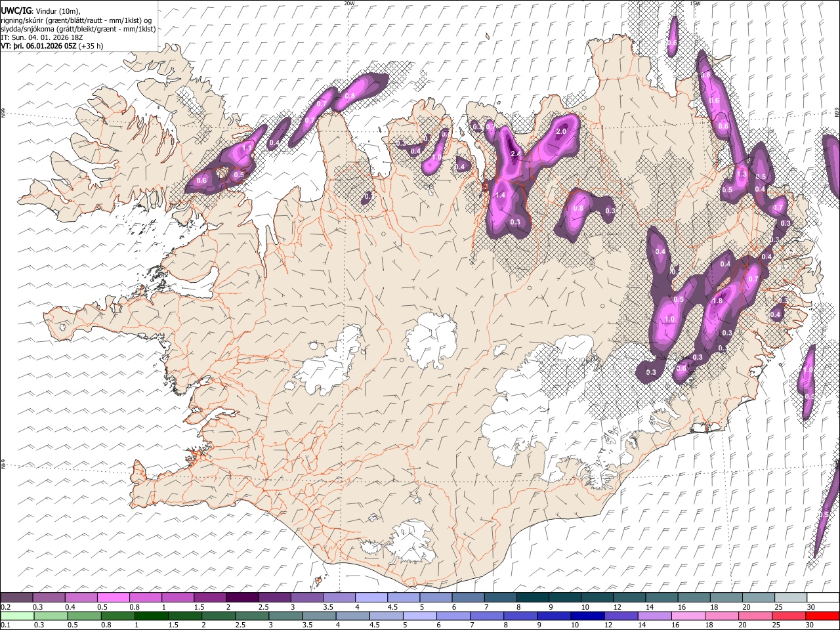Viewport: 840px width, 630px height.
Task: Select the bright red swatch after 30
Action: point(822,616)
